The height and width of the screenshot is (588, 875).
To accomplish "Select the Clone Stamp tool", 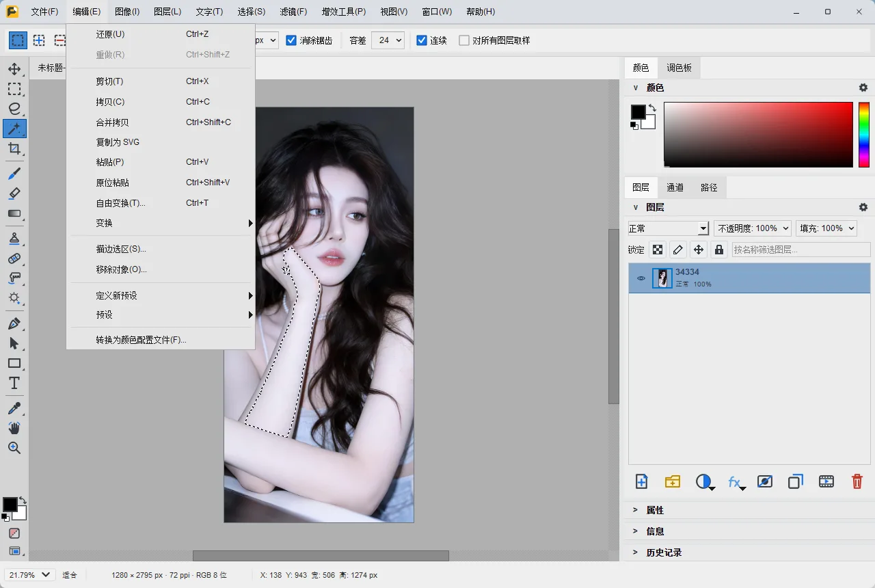I will tap(14, 239).
